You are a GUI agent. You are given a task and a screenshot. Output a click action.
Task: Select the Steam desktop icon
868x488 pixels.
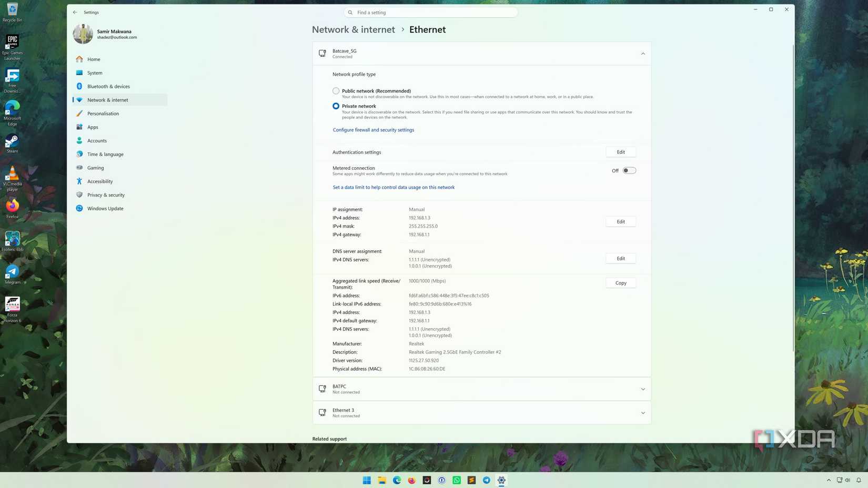(12, 143)
